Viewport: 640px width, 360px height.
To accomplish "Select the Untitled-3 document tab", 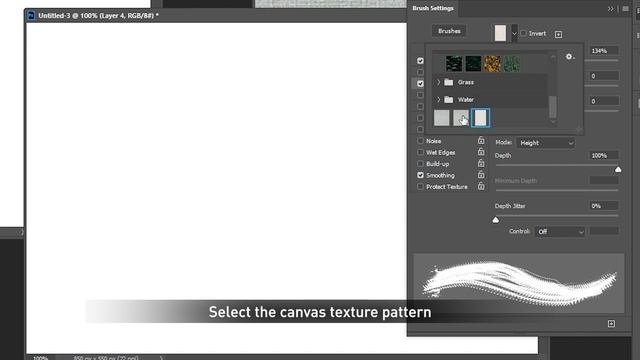I will click(98, 16).
